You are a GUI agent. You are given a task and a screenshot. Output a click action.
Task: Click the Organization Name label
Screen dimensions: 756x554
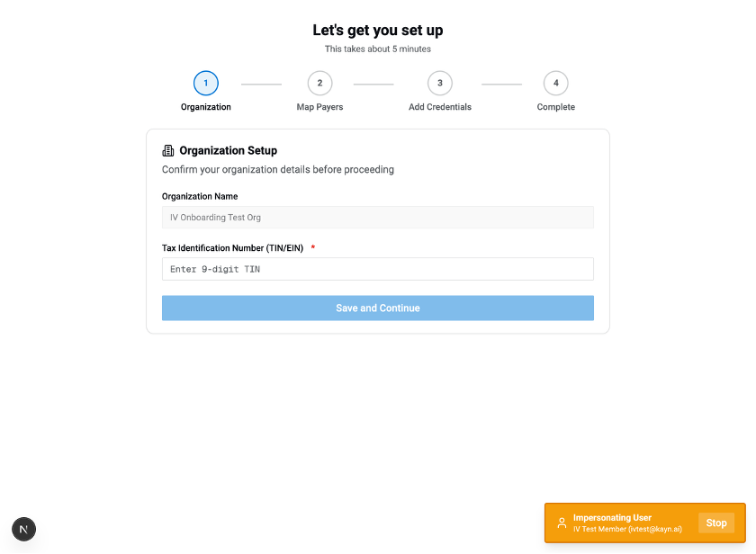(x=200, y=196)
